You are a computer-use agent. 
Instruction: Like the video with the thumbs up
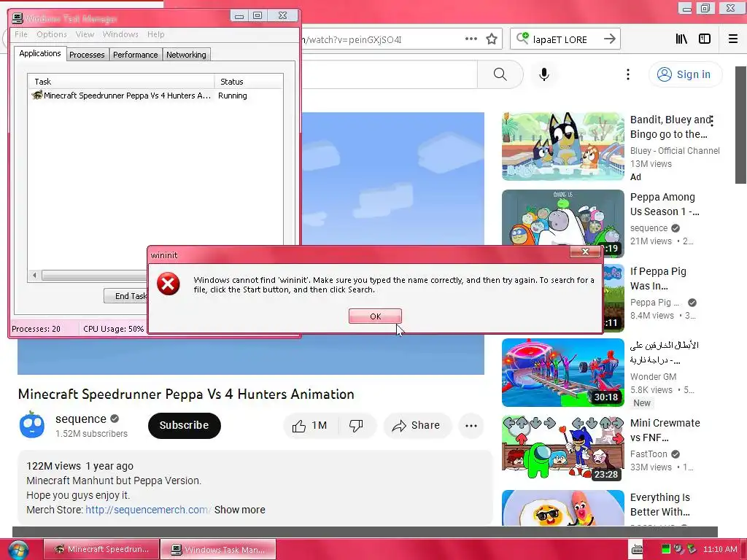coord(310,425)
